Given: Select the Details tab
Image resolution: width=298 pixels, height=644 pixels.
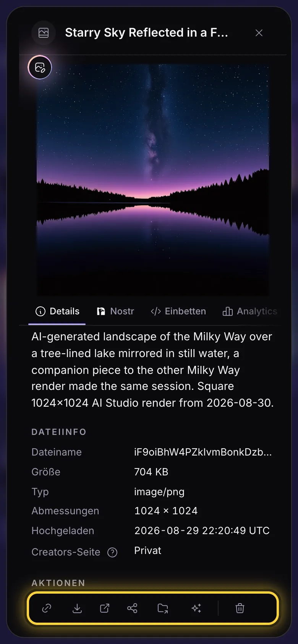Looking at the screenshot, I should [x=57, y=311].
